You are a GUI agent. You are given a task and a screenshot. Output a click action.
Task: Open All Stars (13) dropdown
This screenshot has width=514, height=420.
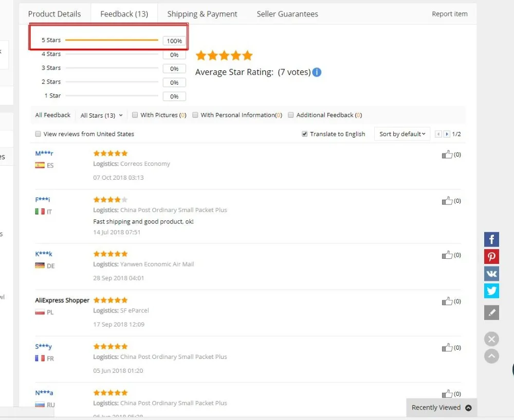102,115
